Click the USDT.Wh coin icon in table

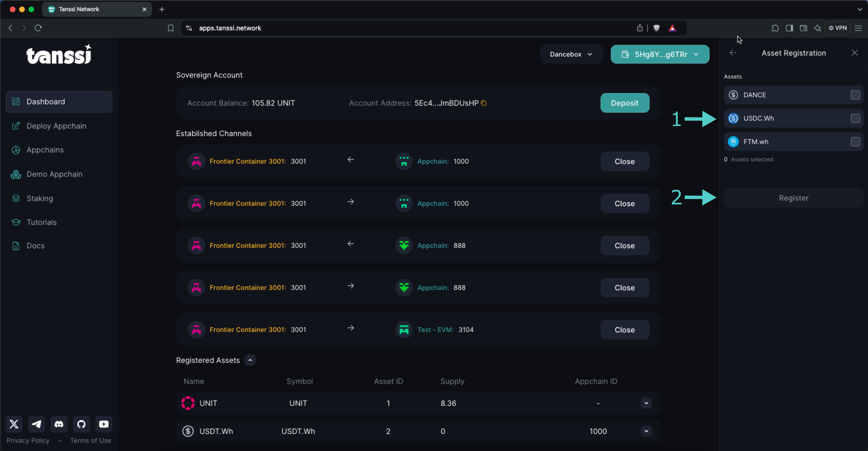(188, 431)
